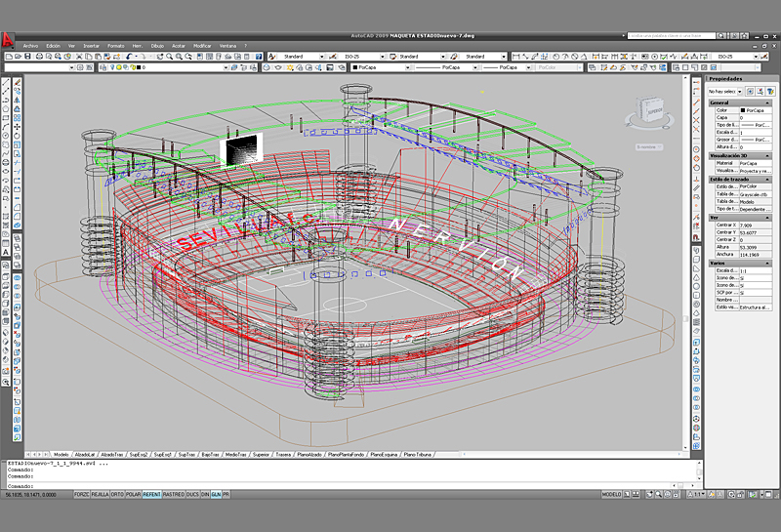Switch to the Superior layout tab

(x=261, y=455)
